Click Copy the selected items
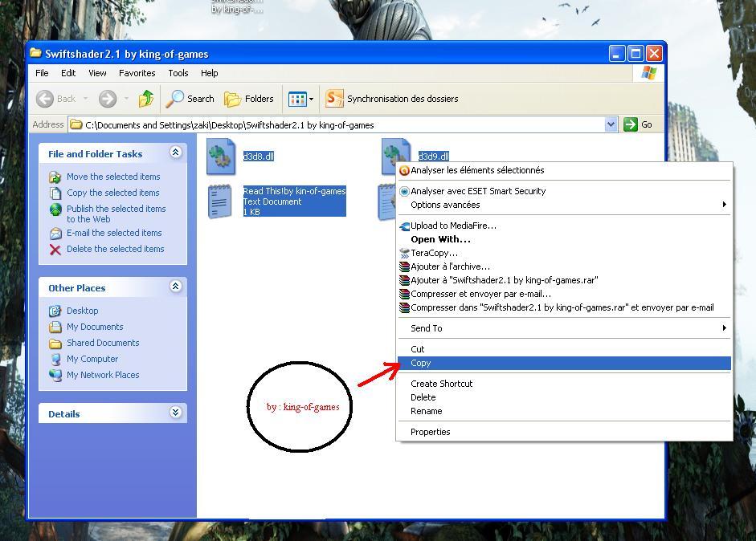Viewport: 756px width, 541px height. pyautogui.click(x=112, y=193)
